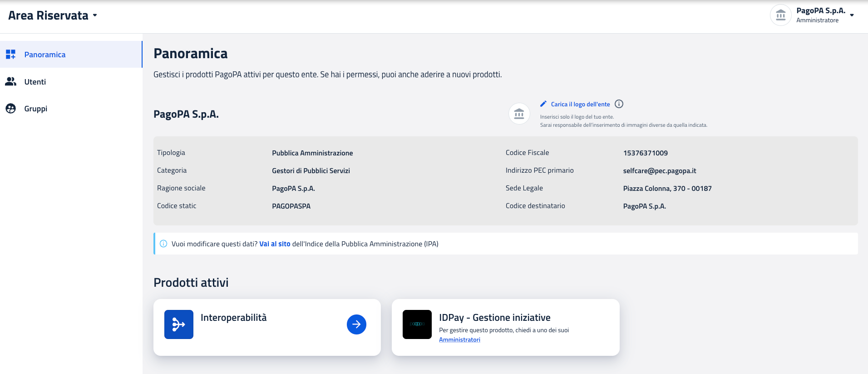Click the Interoperabilità product icon
This screenshot has width=868, height=374.
tap(178, 324)
